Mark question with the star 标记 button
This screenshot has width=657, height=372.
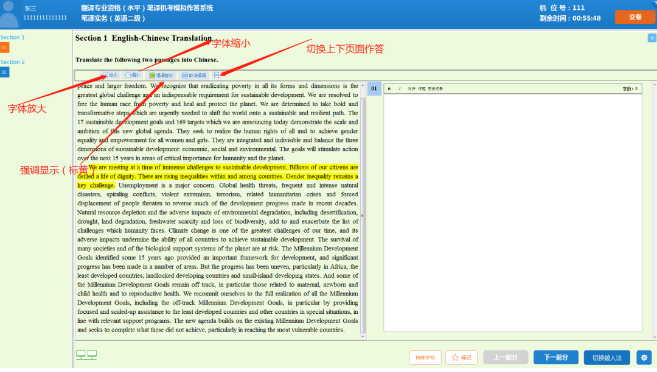click(461, 357)
